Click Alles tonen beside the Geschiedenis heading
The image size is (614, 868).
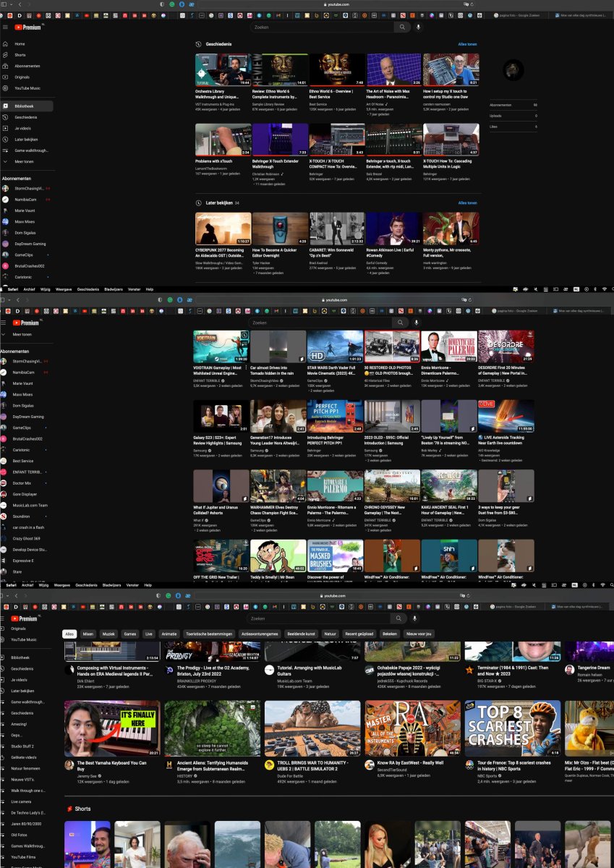[468, 44]
